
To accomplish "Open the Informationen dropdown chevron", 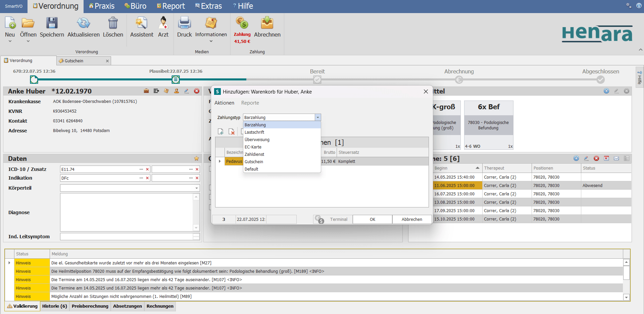I will pyautogui.click(x=211, y=41).
